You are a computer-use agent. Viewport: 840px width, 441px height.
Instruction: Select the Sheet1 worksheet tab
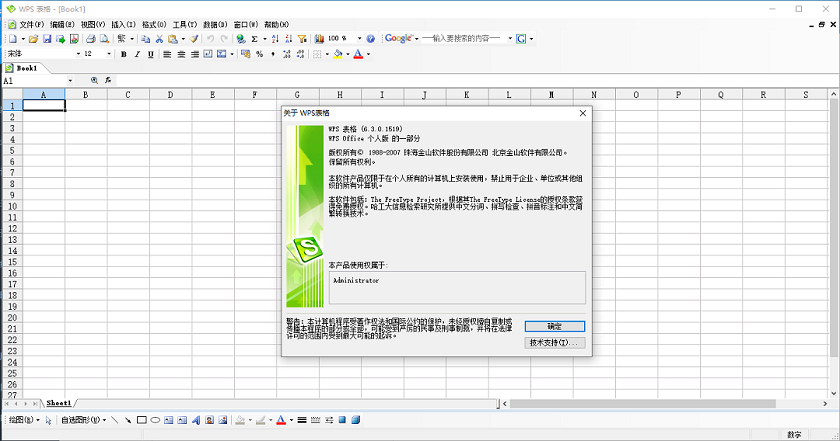[x=58, y=403]
